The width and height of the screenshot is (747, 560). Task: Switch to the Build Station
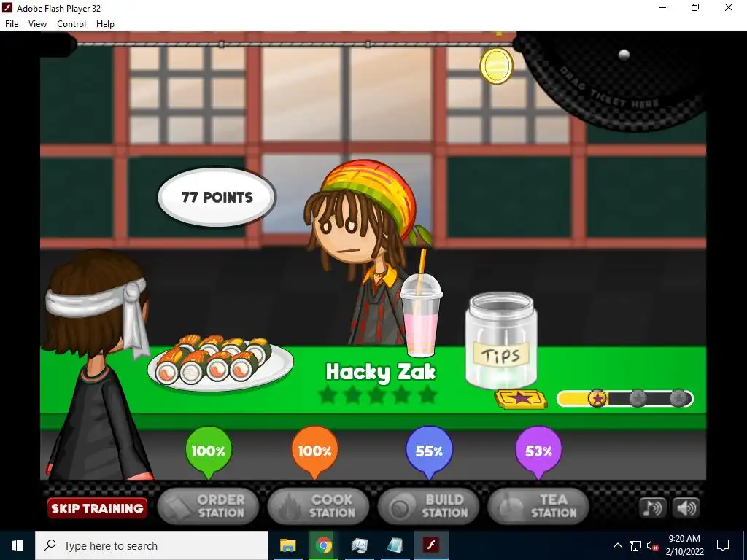click(428, 506)
